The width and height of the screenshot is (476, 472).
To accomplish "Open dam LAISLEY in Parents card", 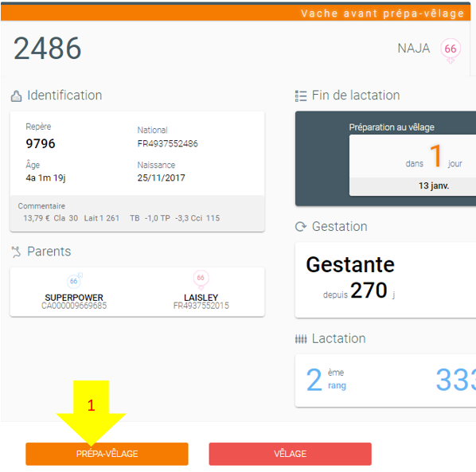I will 201,298.
